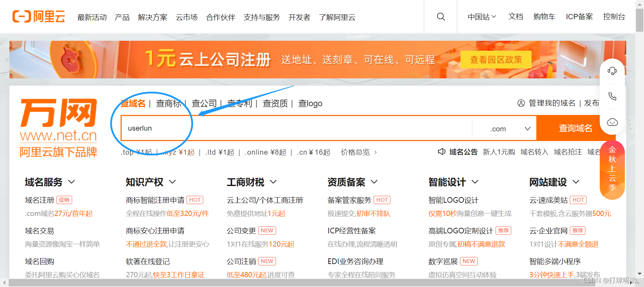Open the 云·速成美站 link
This screenshot has height=287, width=644.
[549, 200]
